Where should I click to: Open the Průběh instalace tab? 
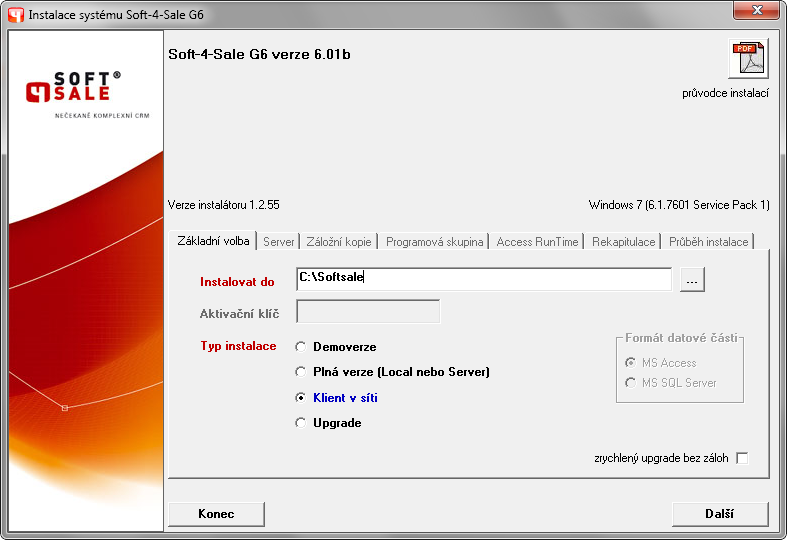[708, 242]
